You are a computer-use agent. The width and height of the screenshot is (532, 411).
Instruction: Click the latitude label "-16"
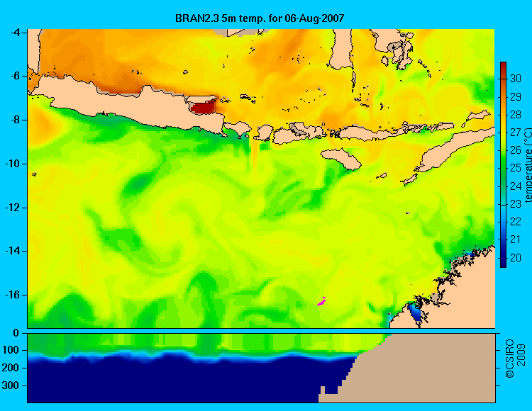(13, 295)
